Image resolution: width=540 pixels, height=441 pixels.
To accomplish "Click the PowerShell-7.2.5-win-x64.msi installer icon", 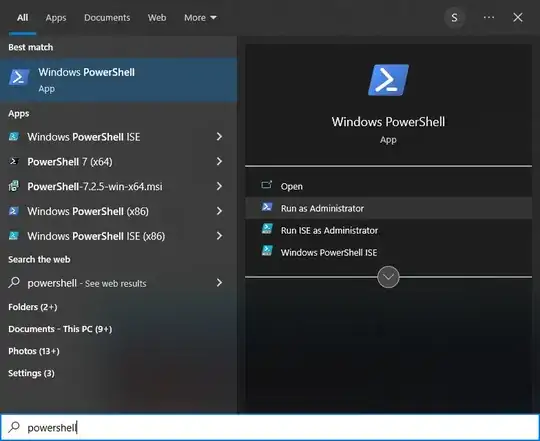I will point(14,186).
